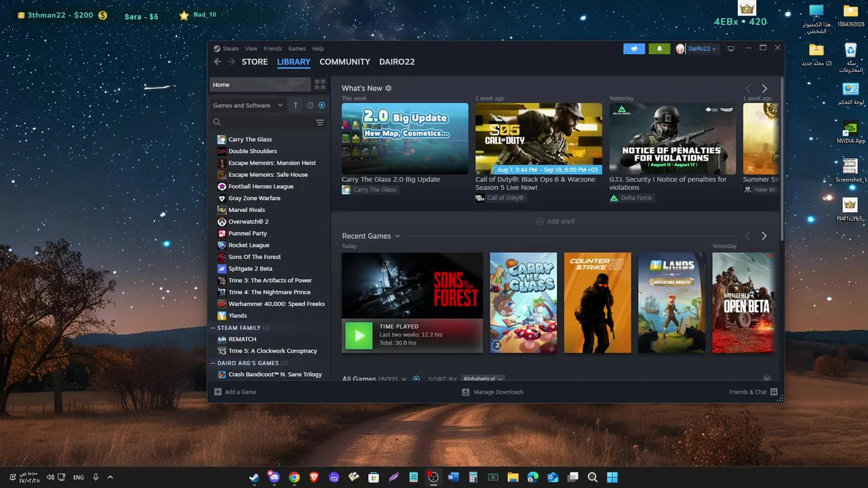The image size is (868, 488).
Task: Click the library search field
Action: point(264,123)
